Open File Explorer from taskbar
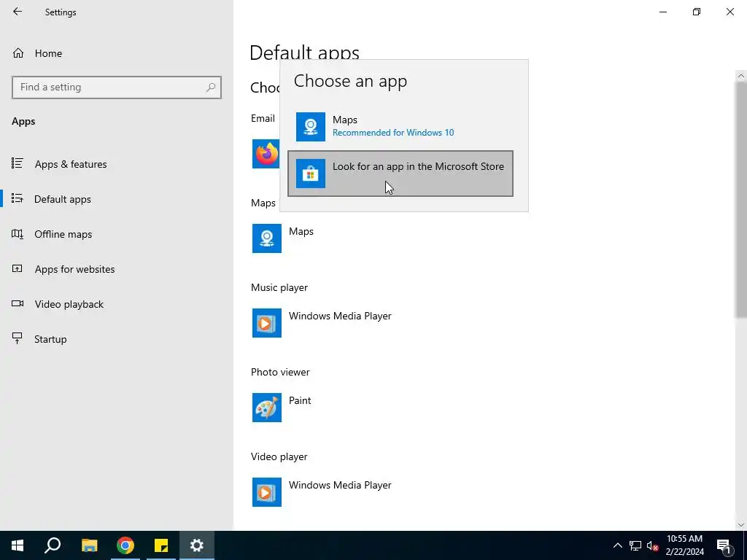 click(89, 545)
